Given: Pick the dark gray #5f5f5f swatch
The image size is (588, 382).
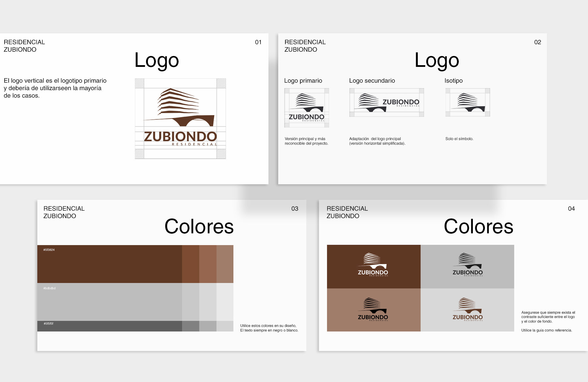Looking at the screenshot, I should click(x=109, y=326).
